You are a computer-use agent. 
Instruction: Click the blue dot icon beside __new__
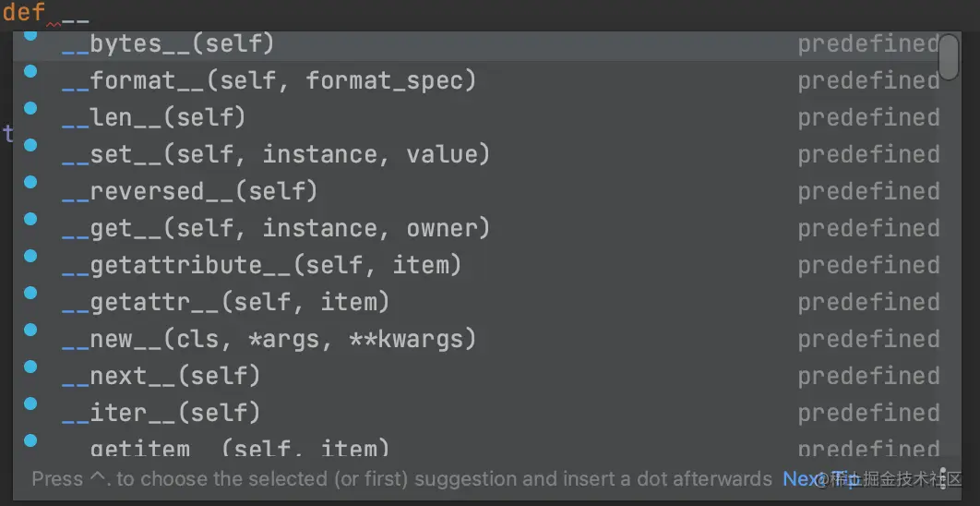[x=30, y=330]
